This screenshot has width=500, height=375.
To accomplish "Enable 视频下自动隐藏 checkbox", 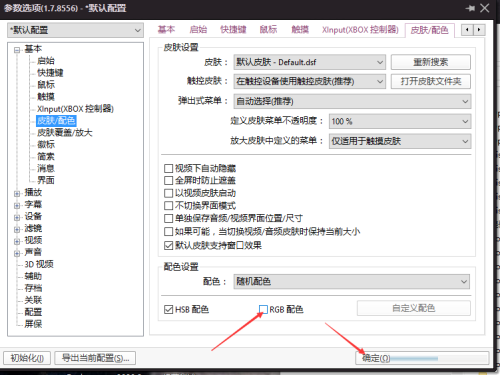I will (168, 168).
